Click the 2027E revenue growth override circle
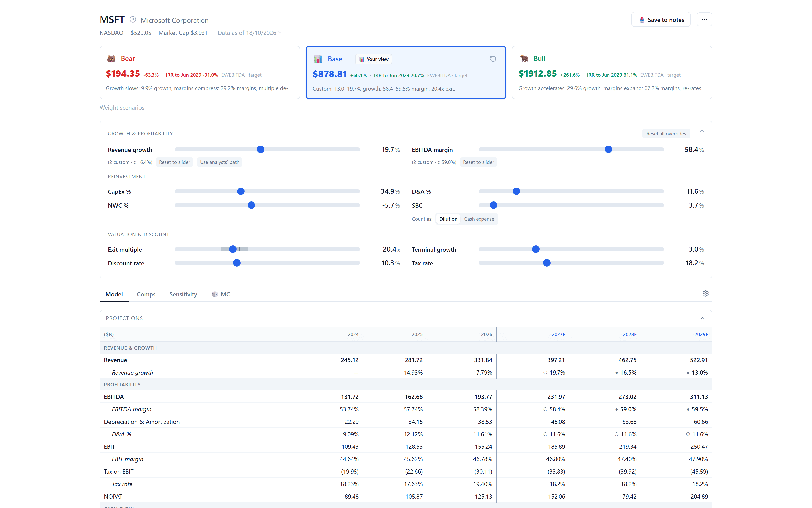This screenshot has width=812, height=508. point(545,372)
